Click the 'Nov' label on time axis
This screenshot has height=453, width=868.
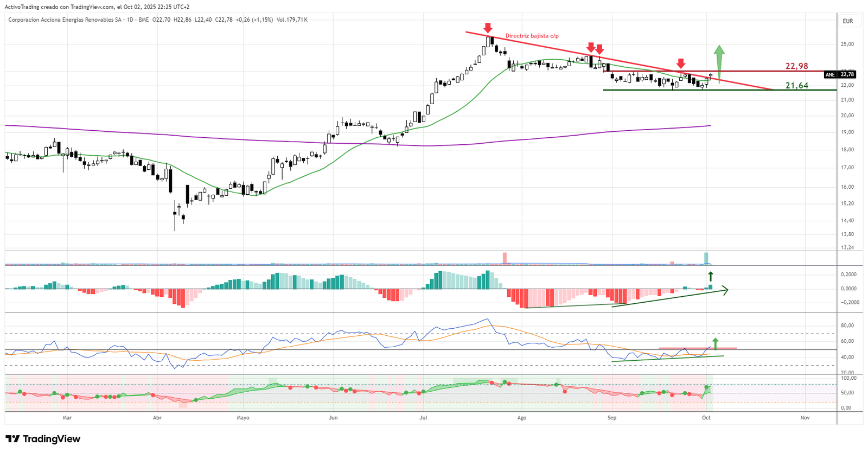click(805, 418)
